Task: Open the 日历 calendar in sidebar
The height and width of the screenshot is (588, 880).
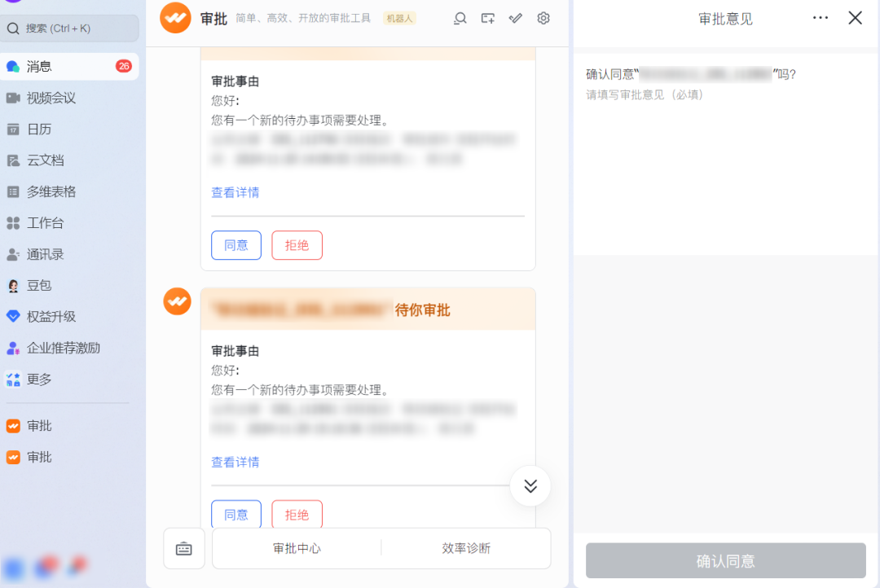Action: point(38,129)
